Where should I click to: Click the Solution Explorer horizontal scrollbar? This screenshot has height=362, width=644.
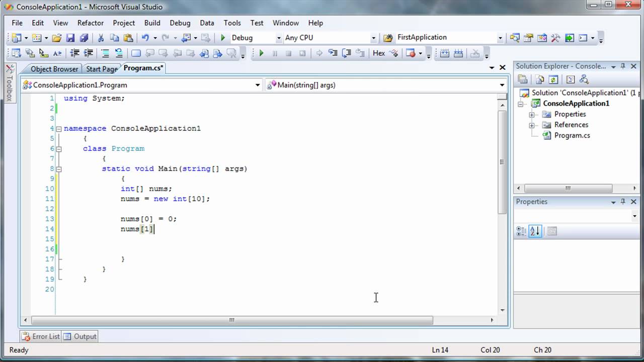point(568,189)
